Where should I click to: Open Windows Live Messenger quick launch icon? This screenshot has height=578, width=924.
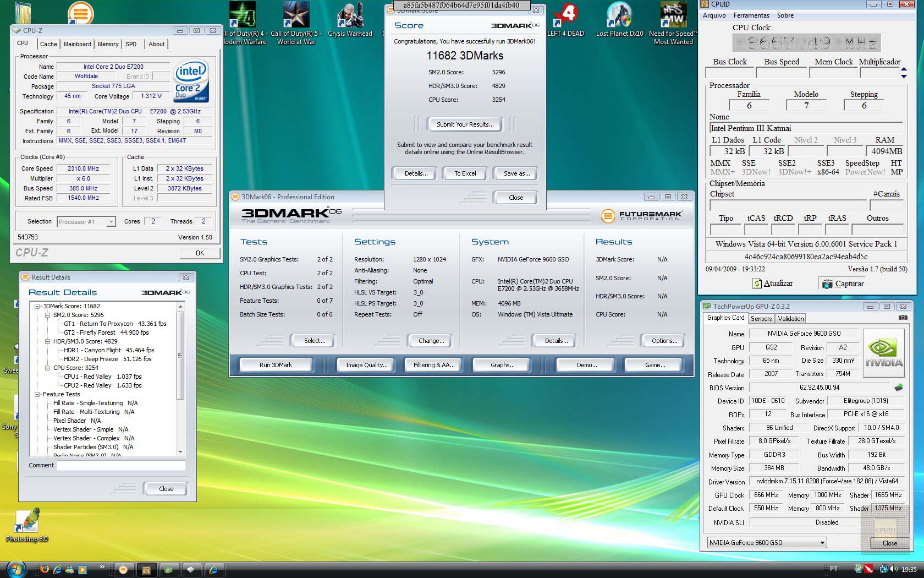click(x=70, y=570)
